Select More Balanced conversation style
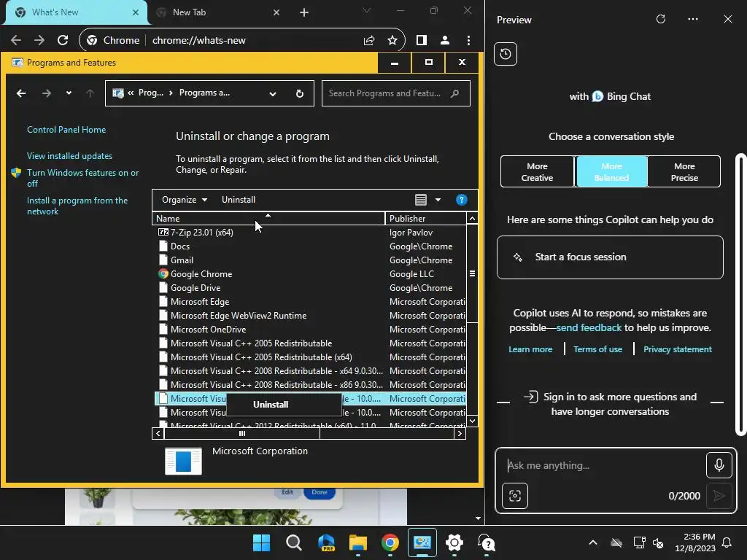747x560 pixels. tap(612, 172)
